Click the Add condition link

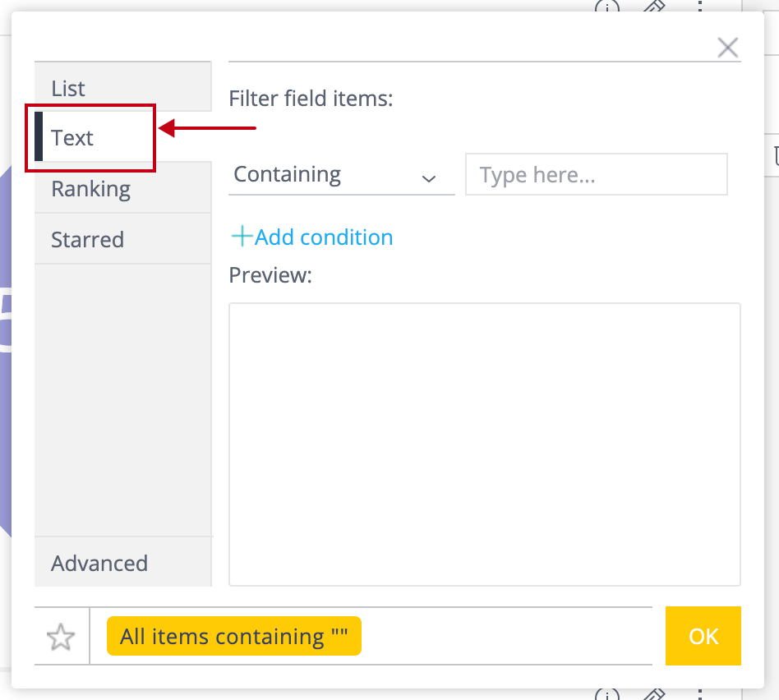click(x=324, y=237)
